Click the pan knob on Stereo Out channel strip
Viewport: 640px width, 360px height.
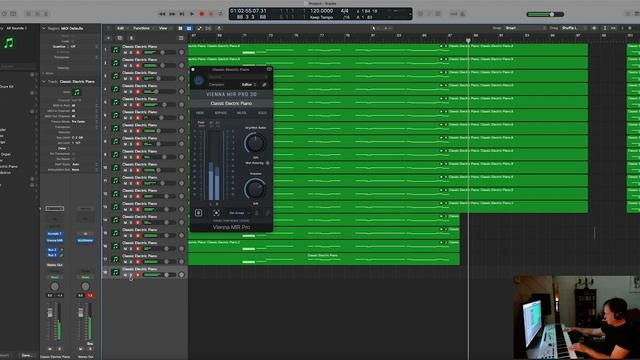pyautogui.click(x=85, y=286)
